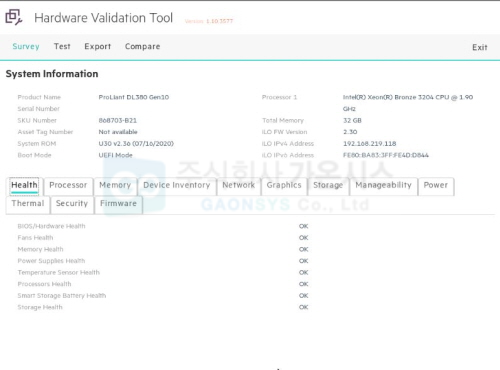The width and height of the screenshot is (500, 370).
Task: Switch to the Manageability tab
Action: (x=384, y=186)
